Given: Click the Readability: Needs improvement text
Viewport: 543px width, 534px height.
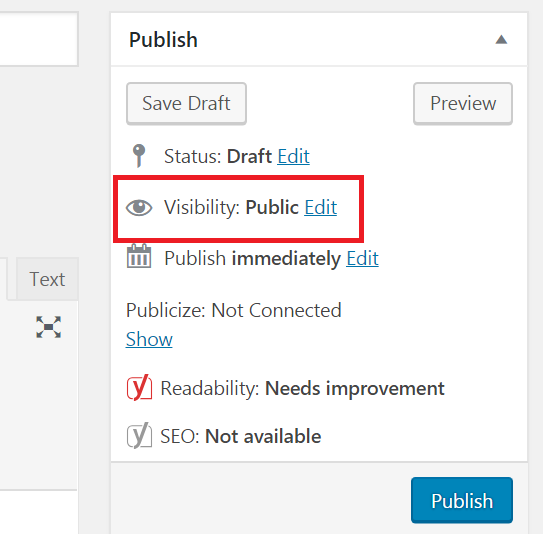Looking at the screenshot, I should tap(302, 388).
